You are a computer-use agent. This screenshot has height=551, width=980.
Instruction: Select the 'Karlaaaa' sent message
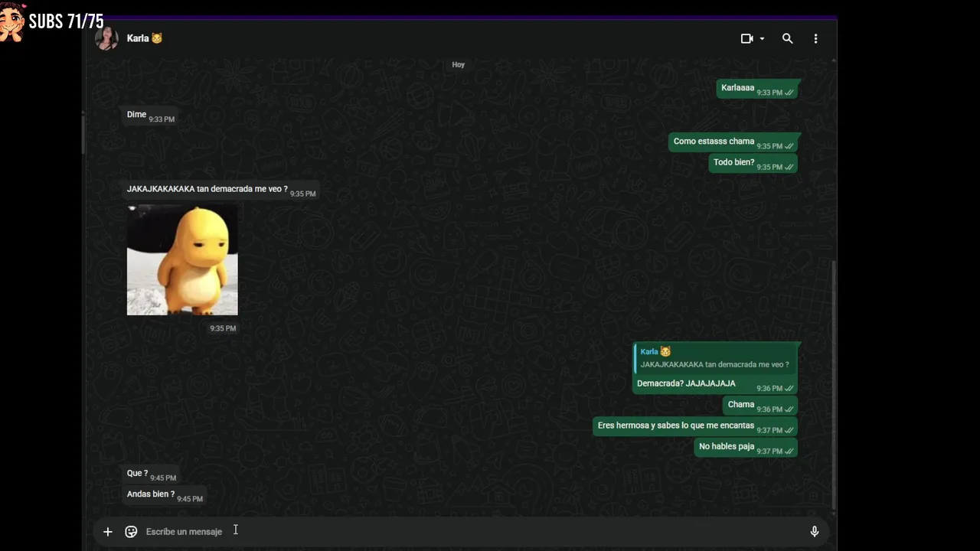pyautogui.click(x=758, y=89)
